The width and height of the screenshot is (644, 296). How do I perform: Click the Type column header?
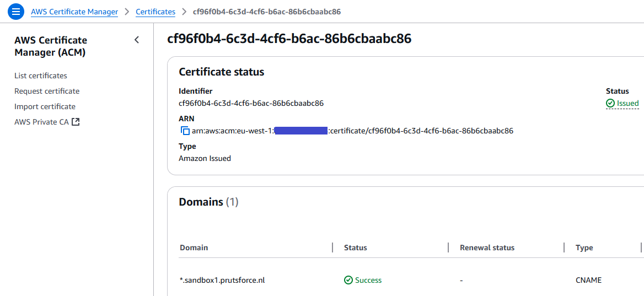pos(584,247)
